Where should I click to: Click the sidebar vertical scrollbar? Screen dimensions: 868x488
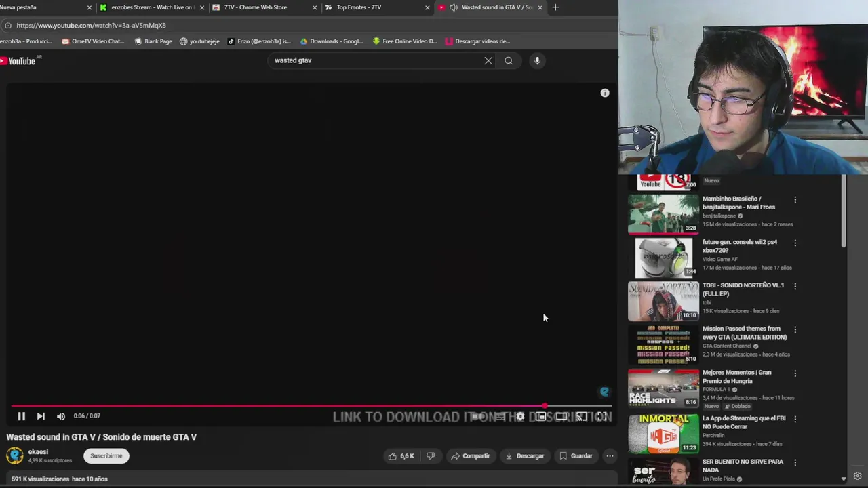[x=844, y=211]
